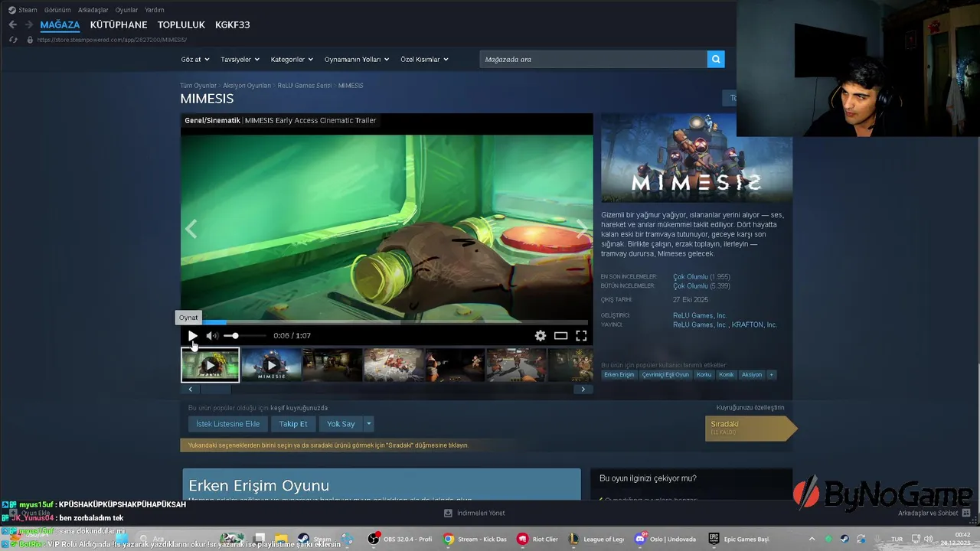The height and width of the screenshot is (551, 980).
Task: Toggle theater mode for the trailer
Action: click(x=561, y=335)
